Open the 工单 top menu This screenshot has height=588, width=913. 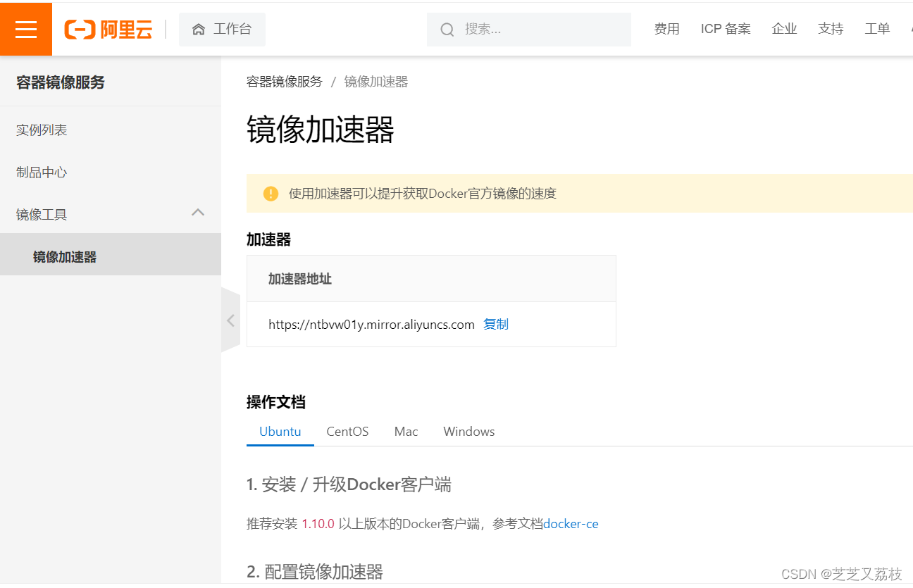pos(877,29)
